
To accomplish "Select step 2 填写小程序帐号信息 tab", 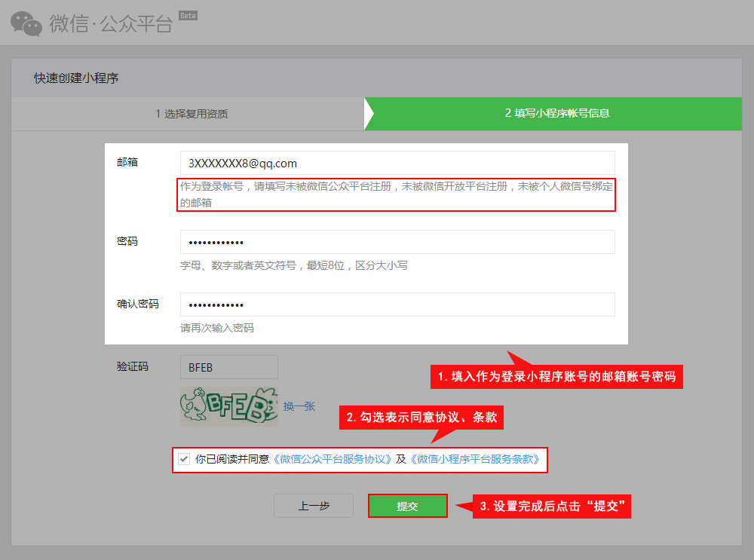I will pos(556,114).
